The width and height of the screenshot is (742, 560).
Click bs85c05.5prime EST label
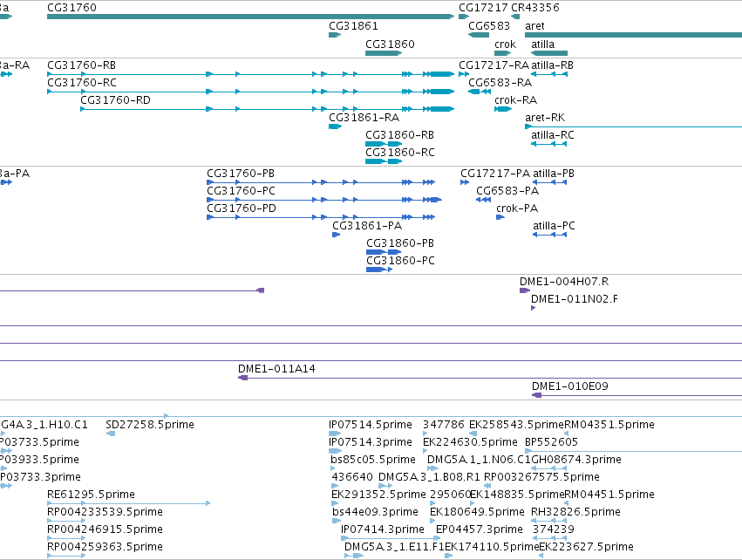coord(373,460)
